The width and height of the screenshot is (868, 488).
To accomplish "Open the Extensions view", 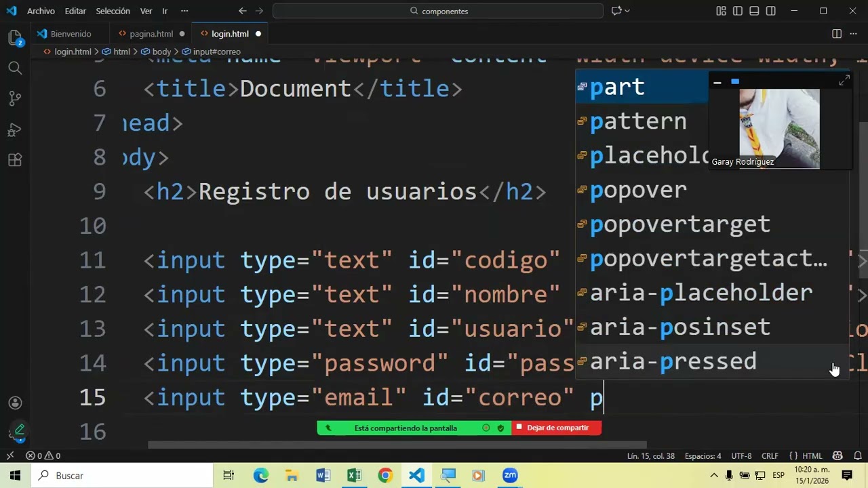I will (15, 161).
